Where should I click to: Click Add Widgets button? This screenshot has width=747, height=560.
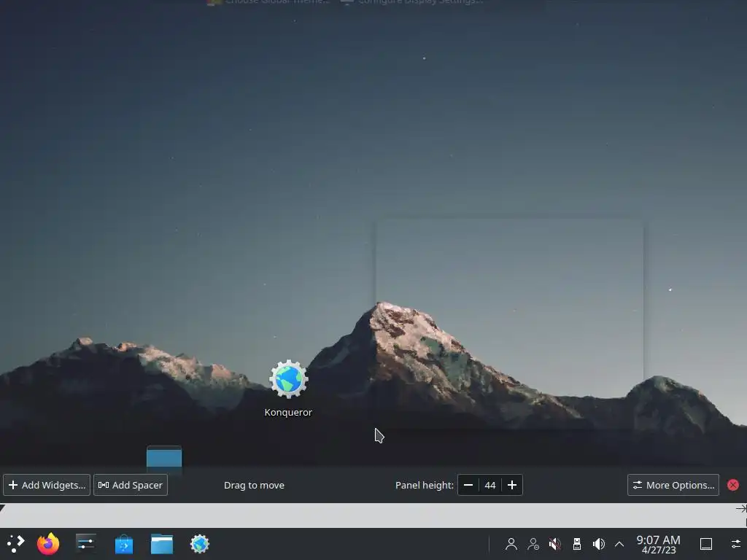47,485
